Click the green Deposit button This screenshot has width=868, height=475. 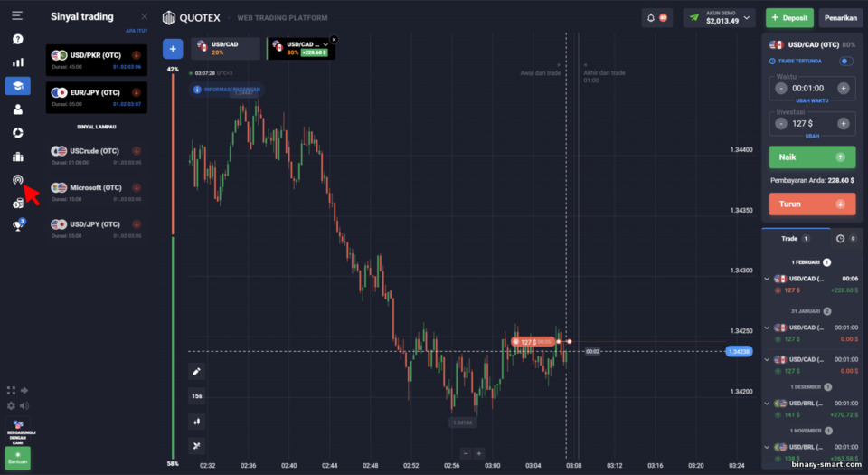(789, 18)
